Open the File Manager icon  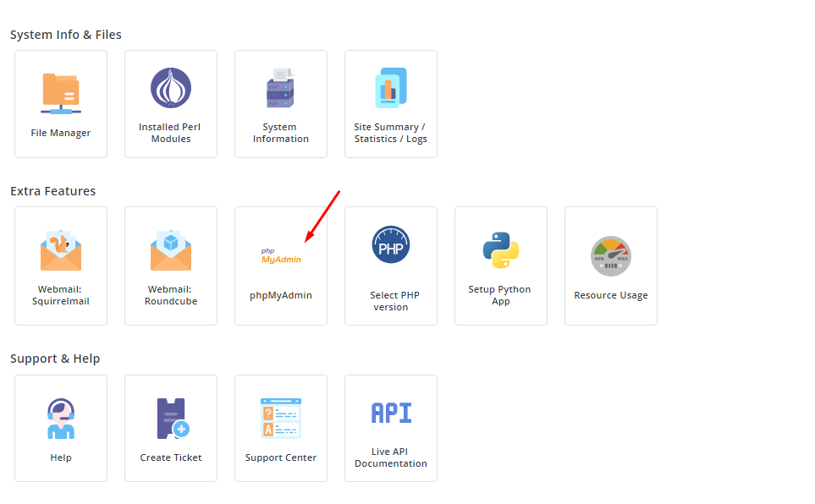click(60, 87)
